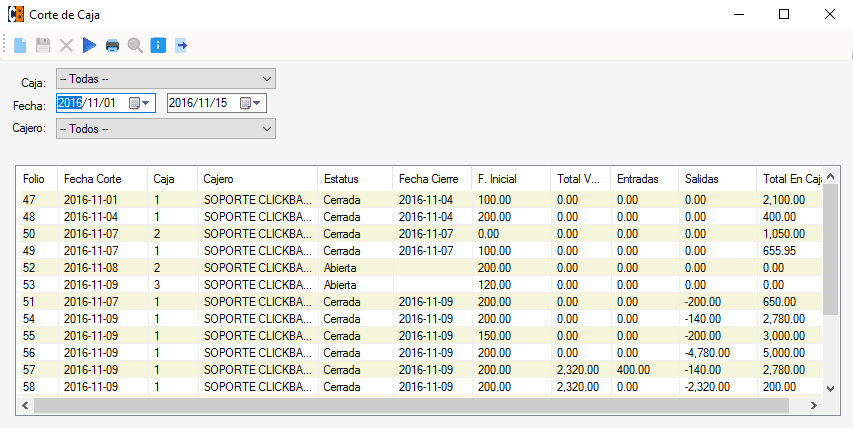This screenshot has width=853, height=428.
Task: Click F. Inicial value 150.00
Action: click(495, 336)
